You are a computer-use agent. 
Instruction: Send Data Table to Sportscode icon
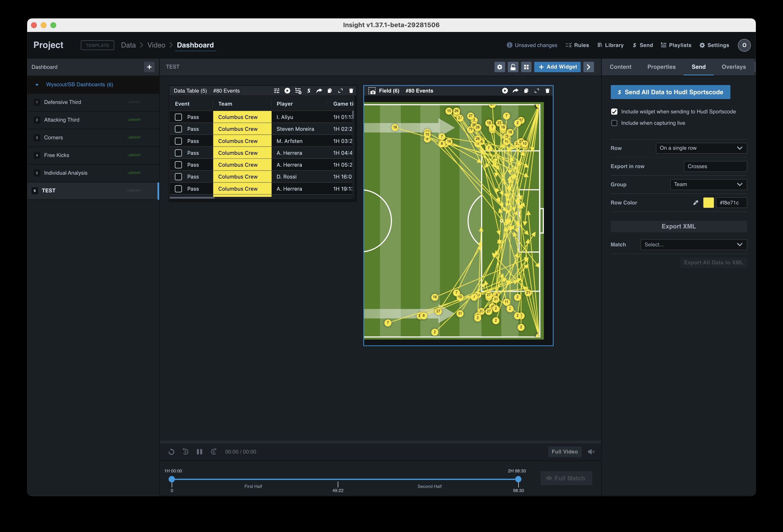(309, 91)
